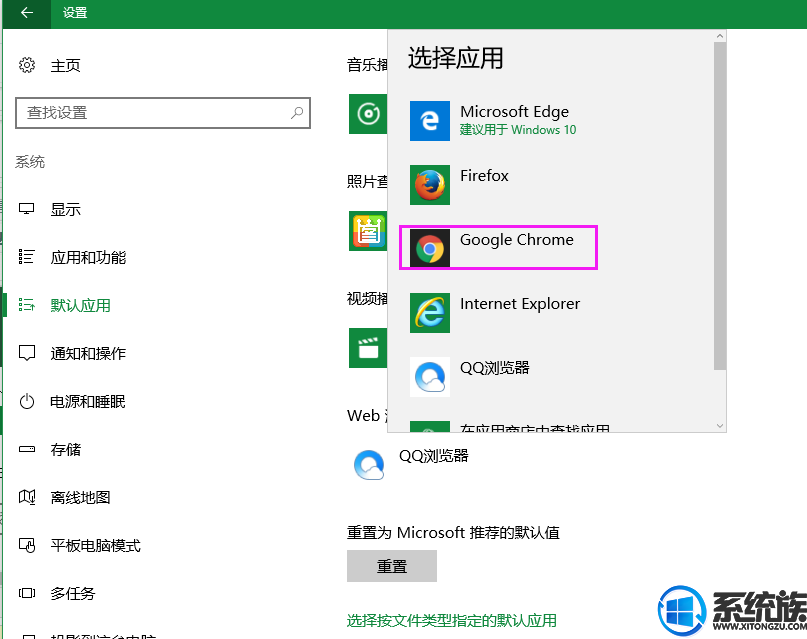The image size is (807, 639).
Task: Open 选择按文件类型指定的默认应用 link
Action: click(x=451, y=620)
